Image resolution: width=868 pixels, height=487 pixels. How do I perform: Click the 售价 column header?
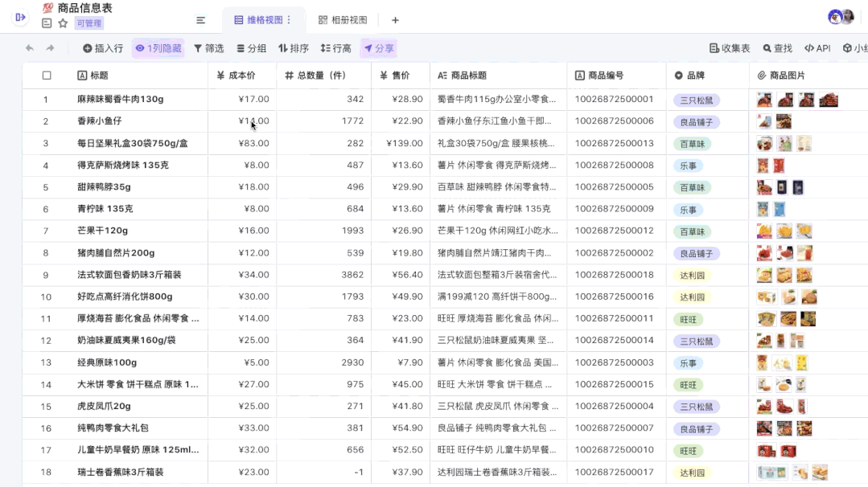(401, 76)
